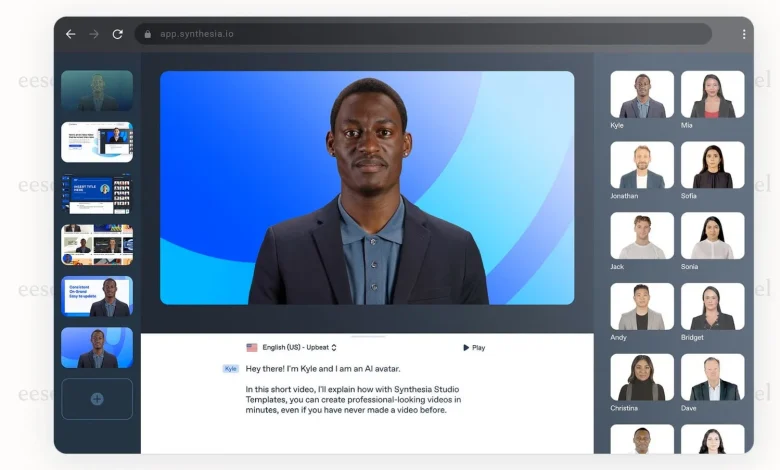Image resolution: width=780 pixels, height=470 pixels.
Task: Click the padlock icon in address bar
Action: [148, 34]
